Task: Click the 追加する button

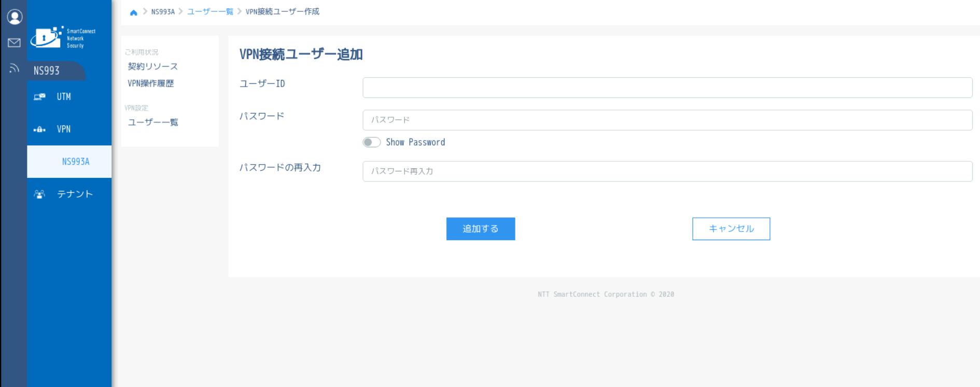Action: pos(481,229)
